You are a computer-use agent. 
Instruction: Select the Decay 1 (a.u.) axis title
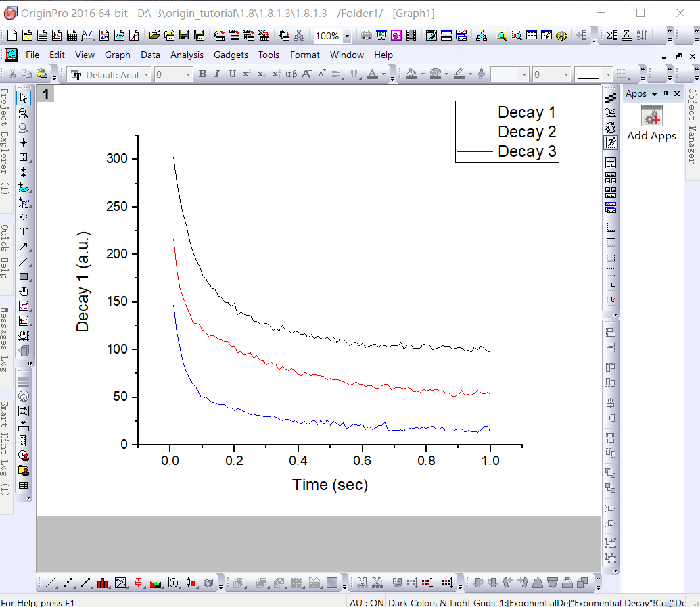point(83,282)
